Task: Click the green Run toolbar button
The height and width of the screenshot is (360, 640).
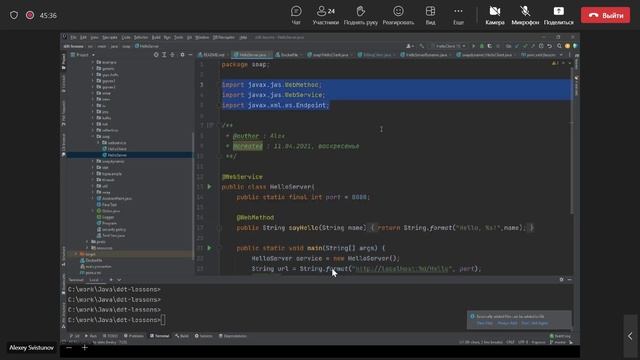Action: (473, 46)
